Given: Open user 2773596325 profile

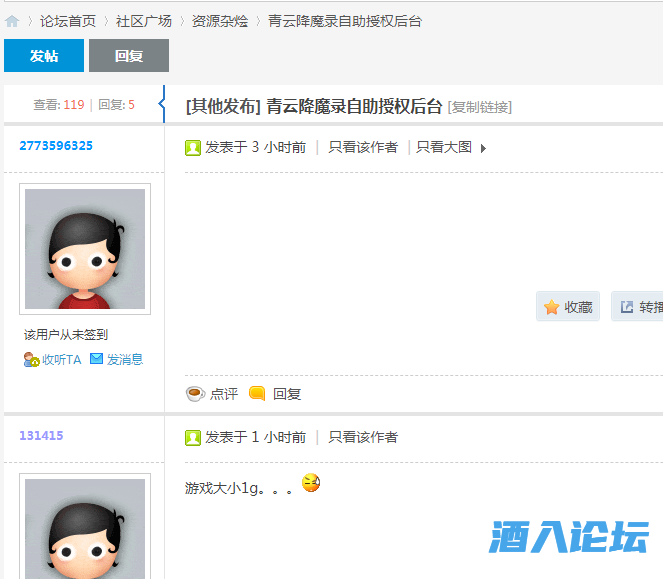Looking at the screenshot, I should (x=56, y=146).
